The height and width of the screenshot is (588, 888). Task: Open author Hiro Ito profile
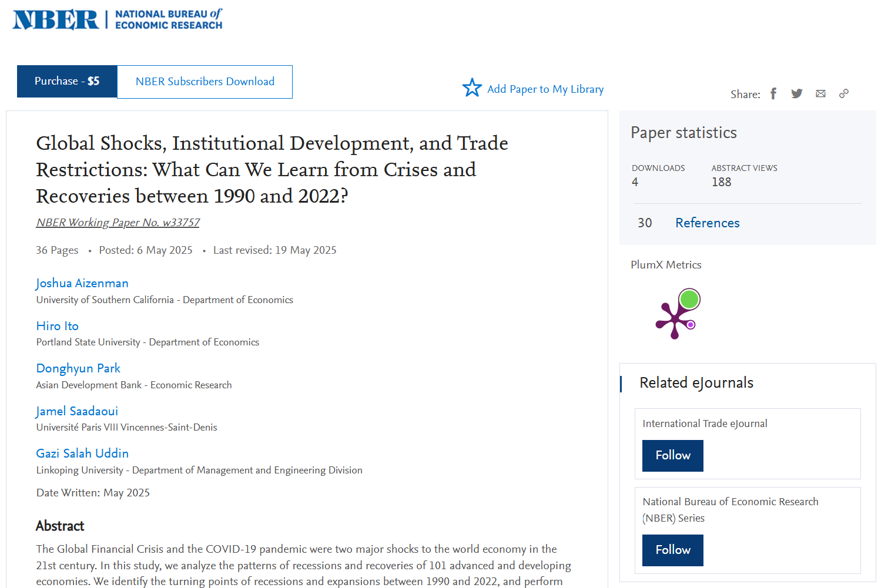[58, 326]
